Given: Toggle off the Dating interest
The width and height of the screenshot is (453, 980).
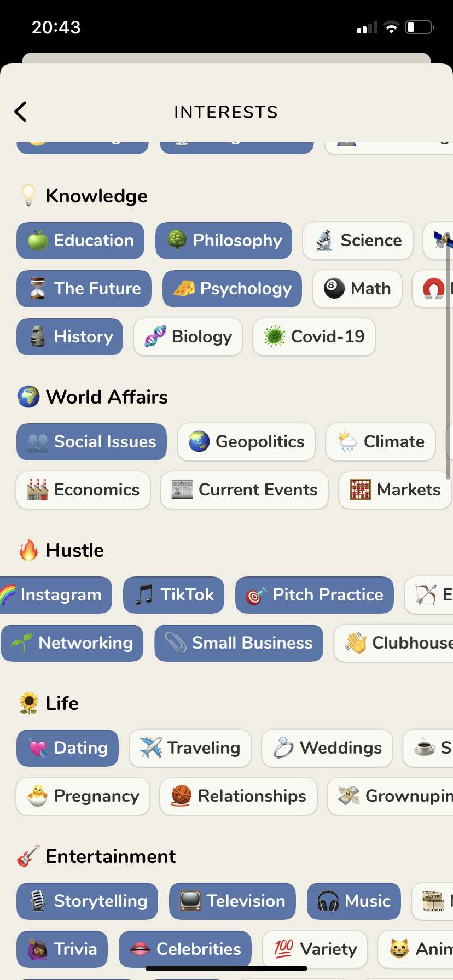Looking at the screenshot, I should 67,748.
